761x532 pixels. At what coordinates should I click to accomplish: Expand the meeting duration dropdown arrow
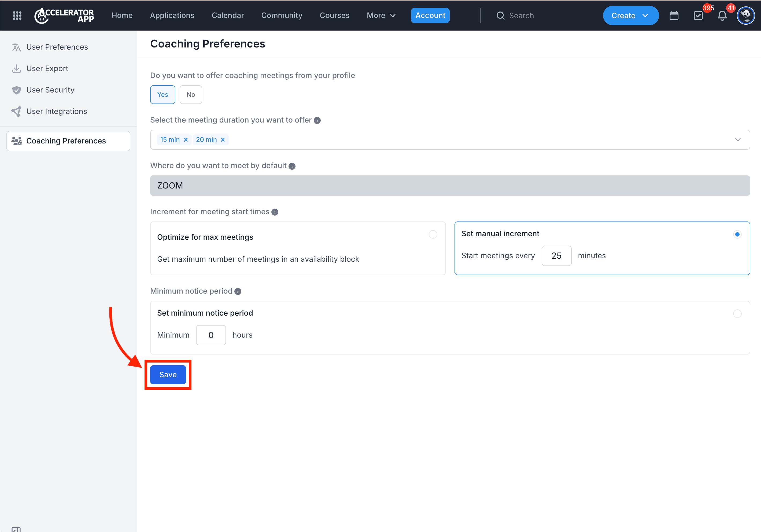click(738, 139)
